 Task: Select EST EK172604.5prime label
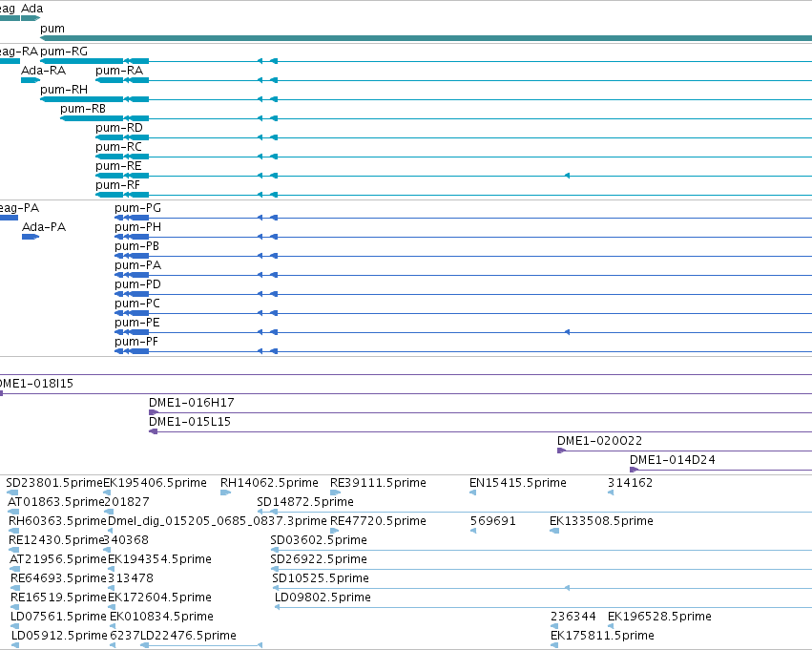159,598
